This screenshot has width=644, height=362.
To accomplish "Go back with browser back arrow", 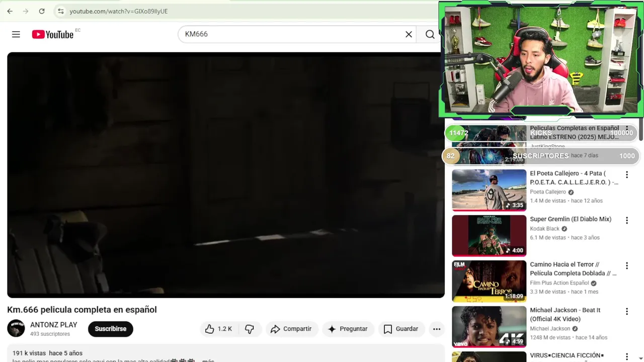I will click(x=10, y=11).
